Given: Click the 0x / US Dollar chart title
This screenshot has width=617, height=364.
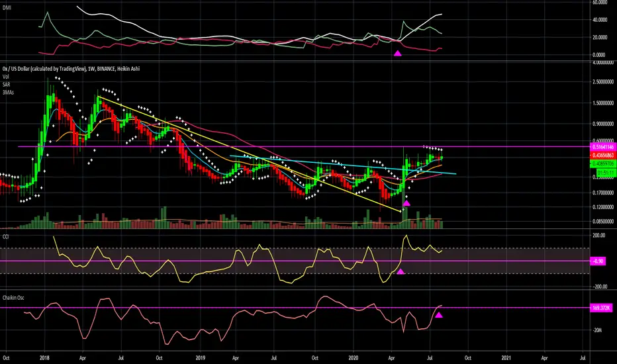Looking at the screenshot, I should point(71,68).
